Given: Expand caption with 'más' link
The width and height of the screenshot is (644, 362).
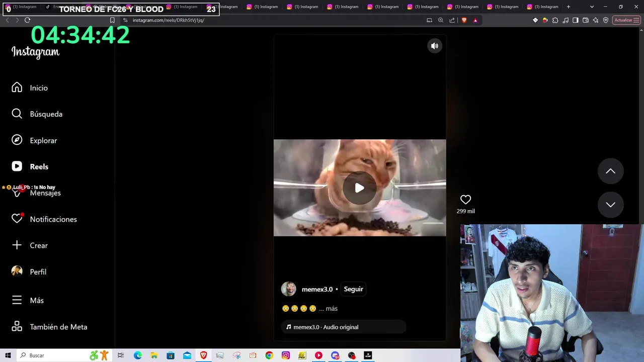Looking at the screenshot, I should point(332,309).
